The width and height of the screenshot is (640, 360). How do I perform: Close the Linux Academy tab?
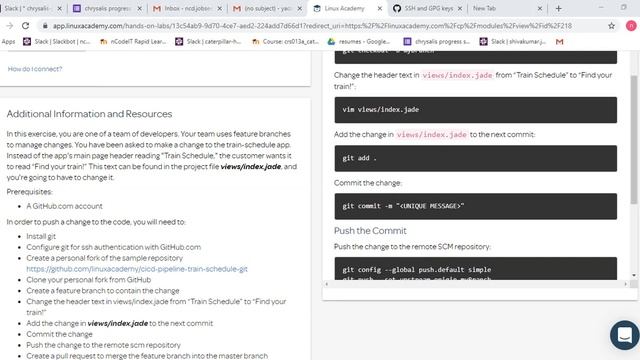380,8
